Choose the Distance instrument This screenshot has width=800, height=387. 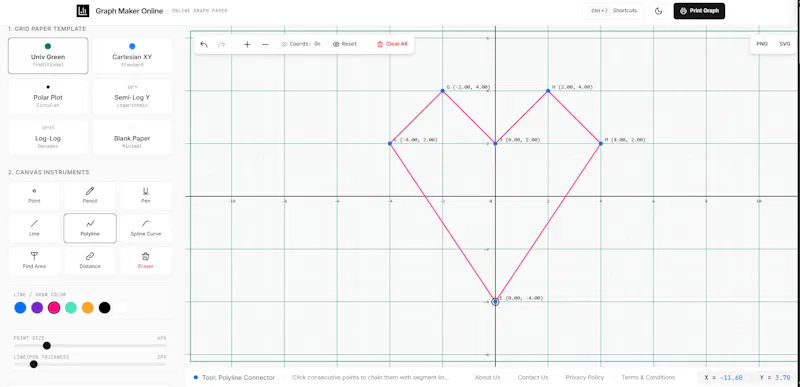point(90,261)
